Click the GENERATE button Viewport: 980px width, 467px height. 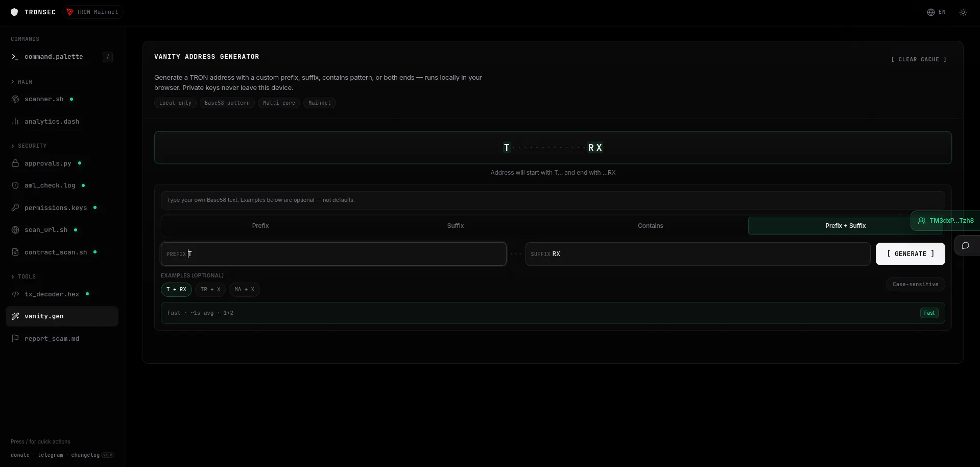pyautogui.click(x=911, y=254)
